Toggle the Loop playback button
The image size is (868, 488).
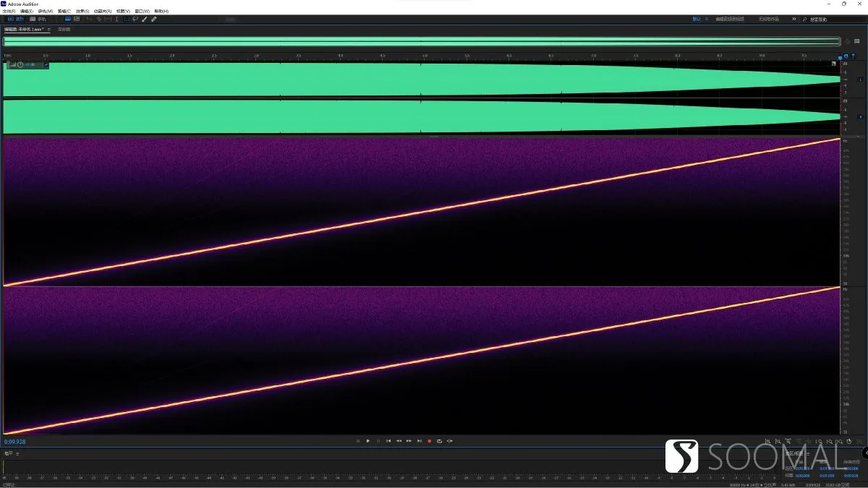[x=439, y=441]
